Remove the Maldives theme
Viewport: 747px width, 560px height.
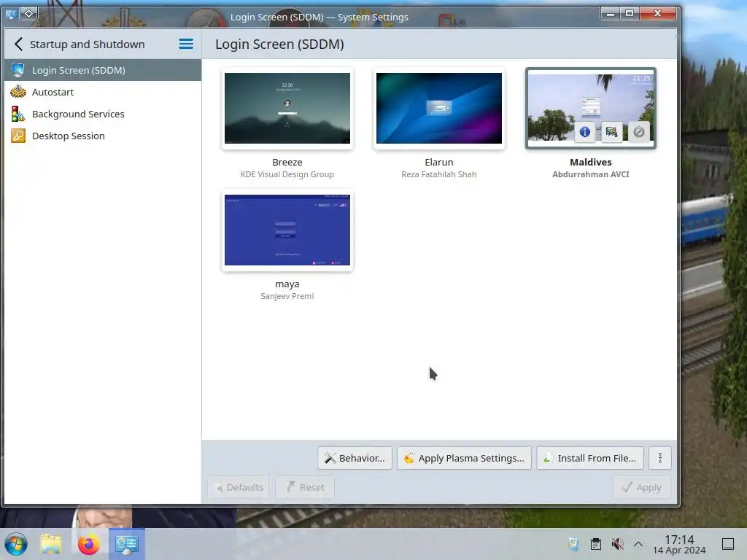tap(639, 132)
